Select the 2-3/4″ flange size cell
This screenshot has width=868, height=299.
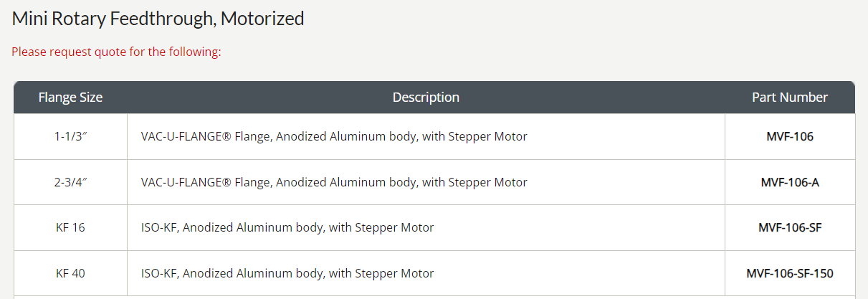(x=70, y=182)
